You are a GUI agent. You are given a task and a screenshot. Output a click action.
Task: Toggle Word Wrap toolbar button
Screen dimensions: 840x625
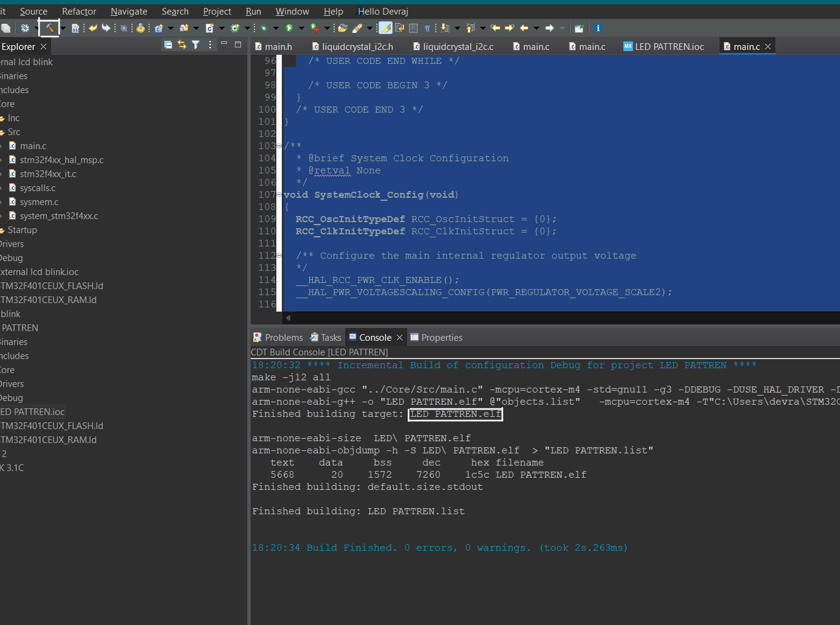[x=399, y=28]
